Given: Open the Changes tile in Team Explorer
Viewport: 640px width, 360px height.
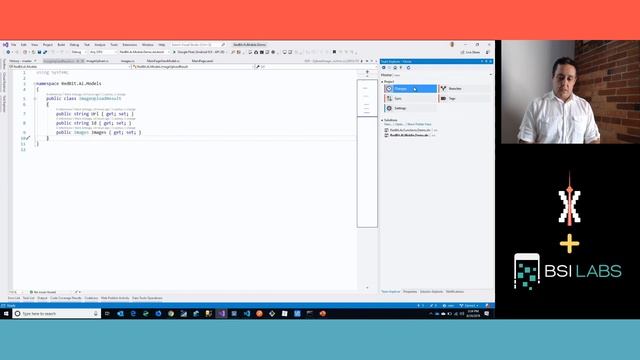Looking at the screenshot, I should point(411,89).
